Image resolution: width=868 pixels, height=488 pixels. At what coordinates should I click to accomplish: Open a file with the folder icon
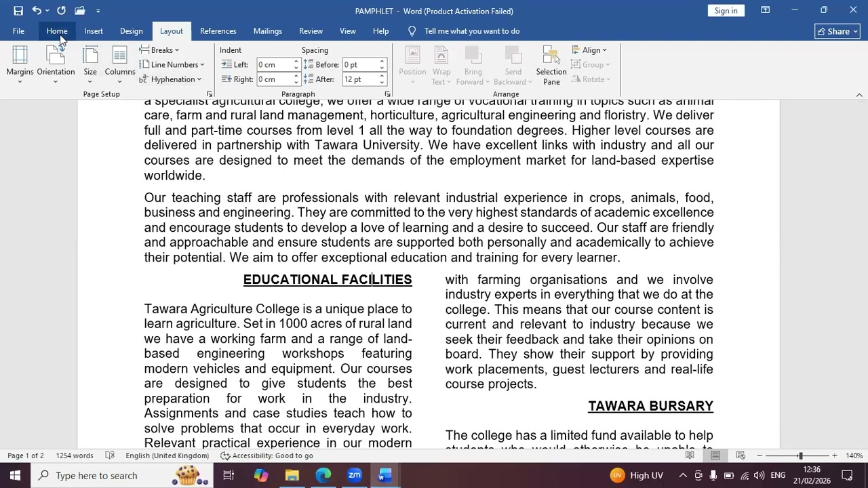pyautogui.click(x=79, y=11)
